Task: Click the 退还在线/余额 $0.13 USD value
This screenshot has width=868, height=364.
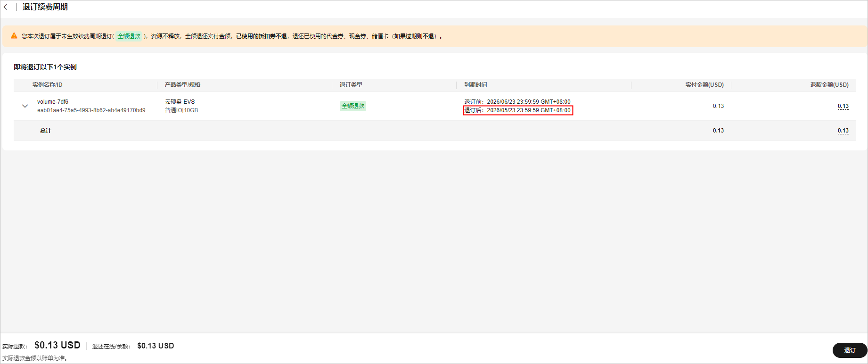Action: click(x=156, y=346)
